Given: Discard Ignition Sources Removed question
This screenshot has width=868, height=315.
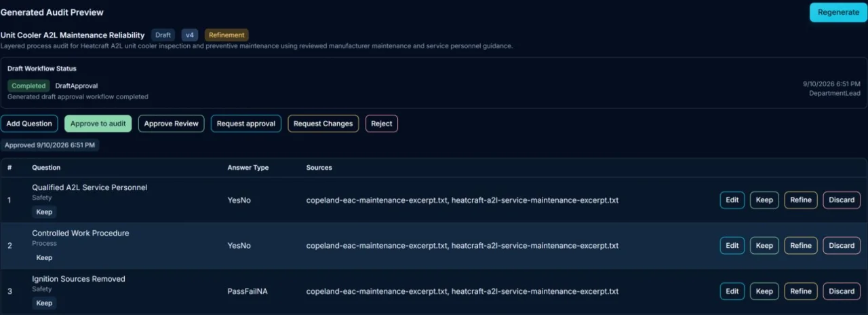Looking at the screenshot, I should 842,291.
